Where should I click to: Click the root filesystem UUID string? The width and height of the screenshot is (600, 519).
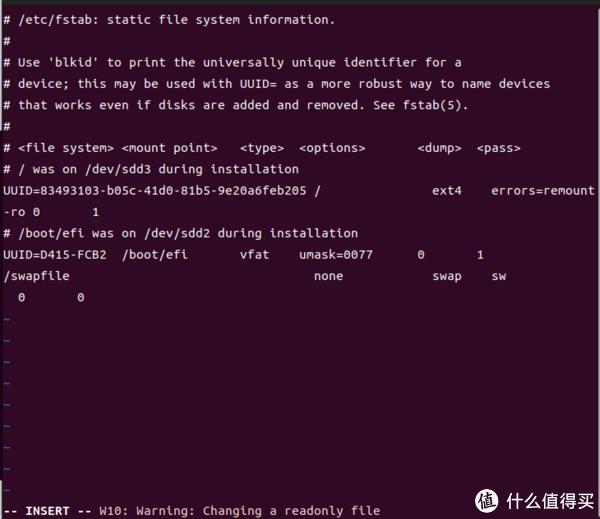click(x=155, y=191)
